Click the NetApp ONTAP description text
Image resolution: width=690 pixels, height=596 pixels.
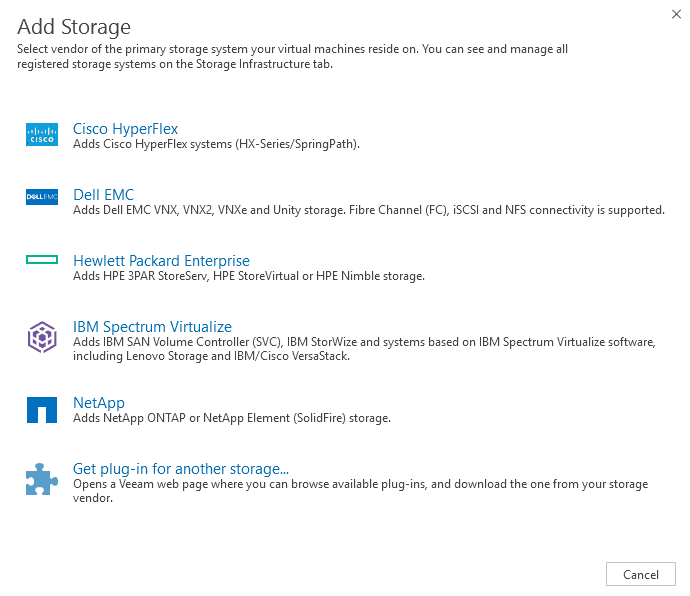click(232, 418)
